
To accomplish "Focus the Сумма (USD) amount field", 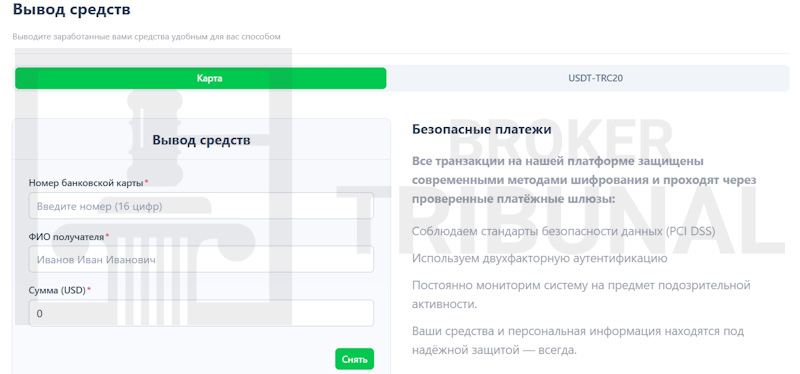I will click(201, 313).
